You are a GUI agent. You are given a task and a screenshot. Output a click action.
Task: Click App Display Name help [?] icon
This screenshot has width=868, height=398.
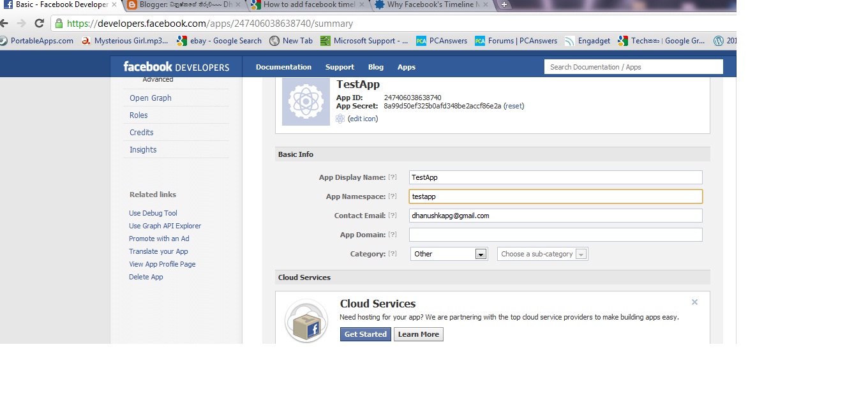pos(393,177)
